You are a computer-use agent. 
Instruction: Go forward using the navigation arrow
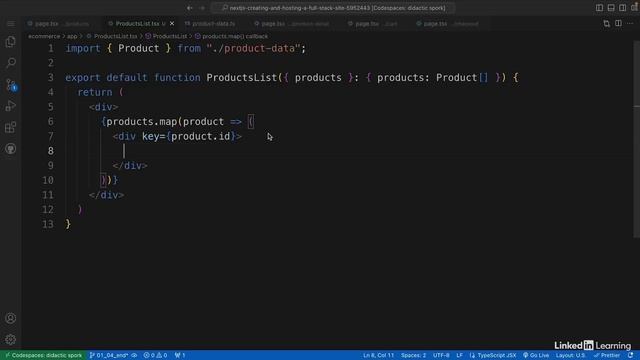coord(202,8)
